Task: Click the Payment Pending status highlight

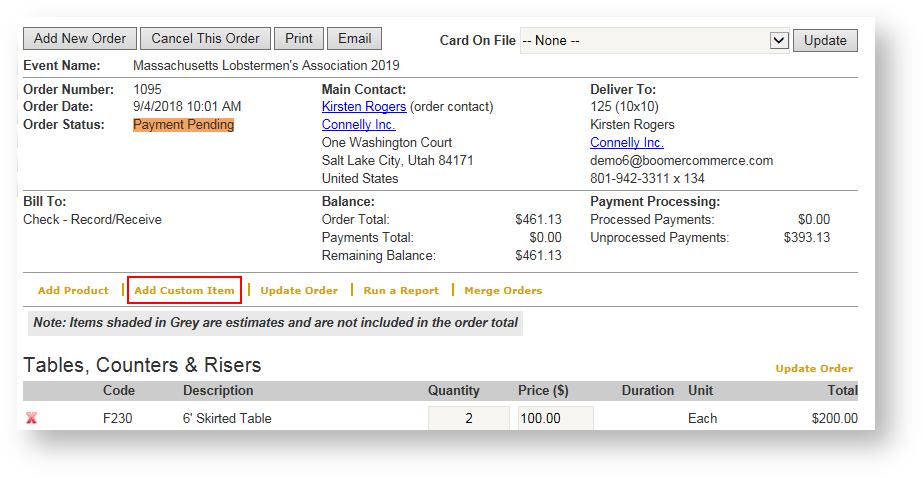Action: [183, 125]
